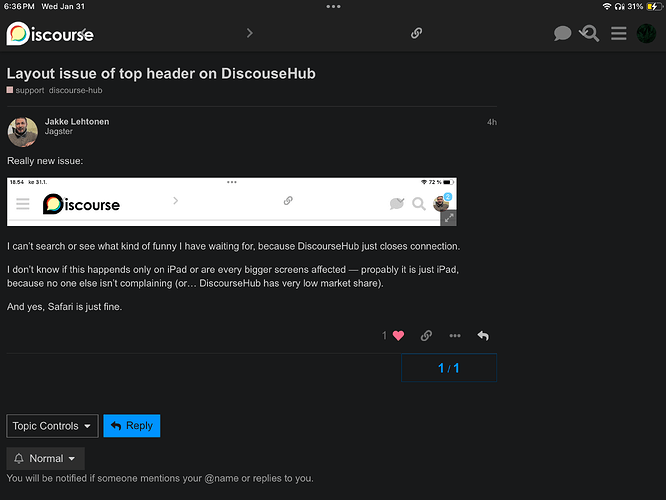This screenshot has width=666, height=500.
Task: Check the Wi-Fi status icon
Action: tap(607, 6)
